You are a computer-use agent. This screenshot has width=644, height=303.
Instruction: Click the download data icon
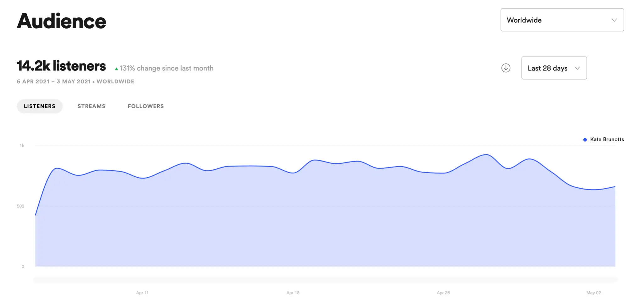(506, 68)
